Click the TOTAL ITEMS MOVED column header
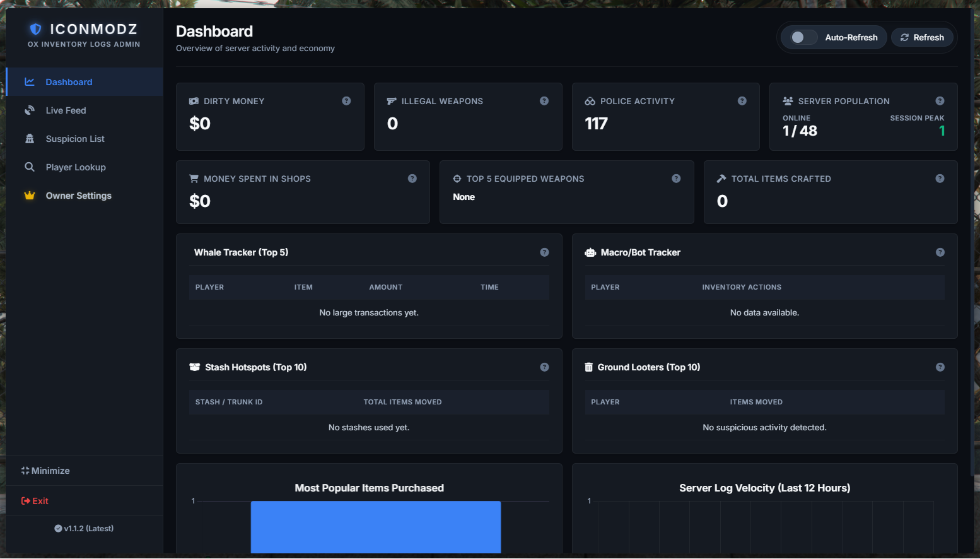The image size is (980, 559). [x=402, y=402]
